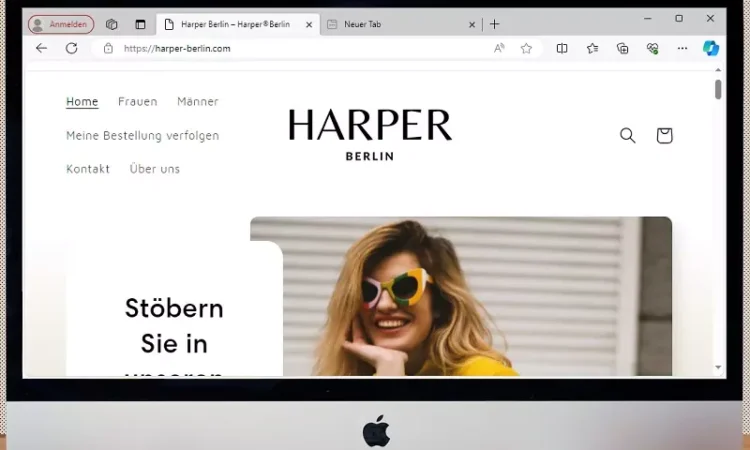The image size is (750, 450).
Task: Activate the Read aloud icon
Action: [499, 48]
